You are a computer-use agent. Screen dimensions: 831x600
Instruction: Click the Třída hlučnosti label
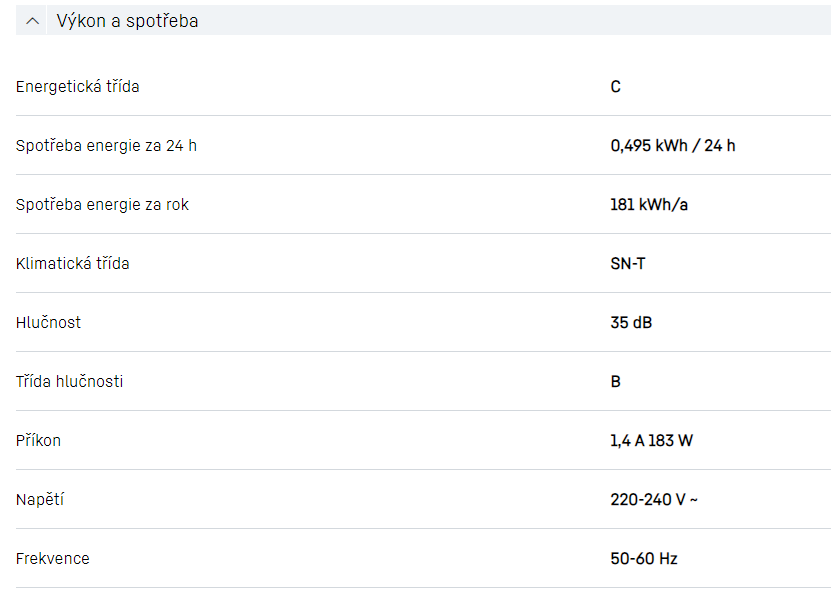point(70,382)
